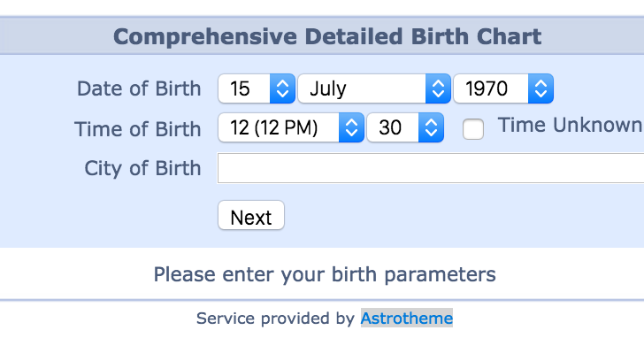644x338 pixels.
Task: Click the blue arrows on the July selector
Action: 438,88
